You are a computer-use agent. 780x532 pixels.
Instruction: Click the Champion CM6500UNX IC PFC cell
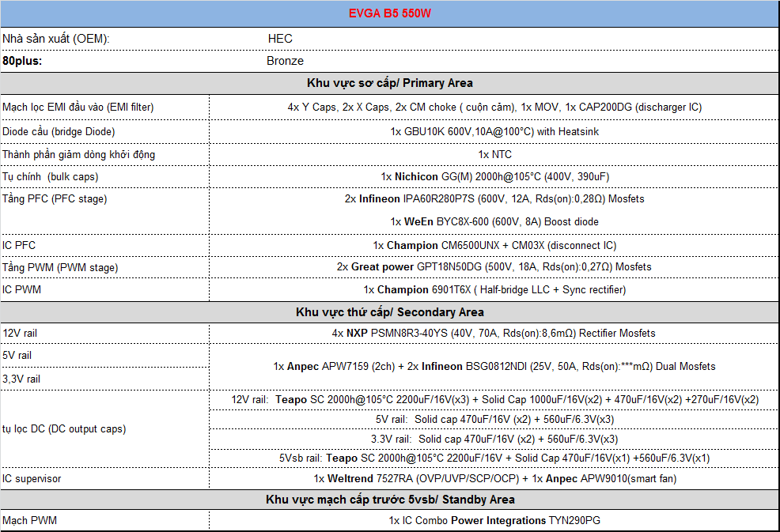[494, 245]
